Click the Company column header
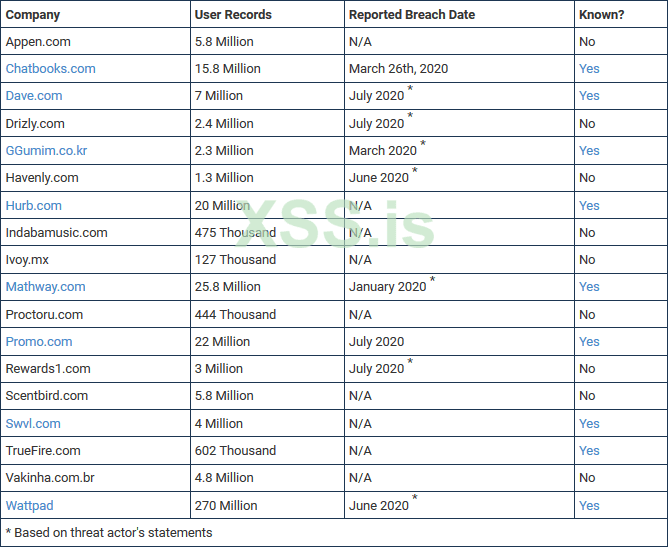This screenshot has width=669, height=548. point(33,15)
